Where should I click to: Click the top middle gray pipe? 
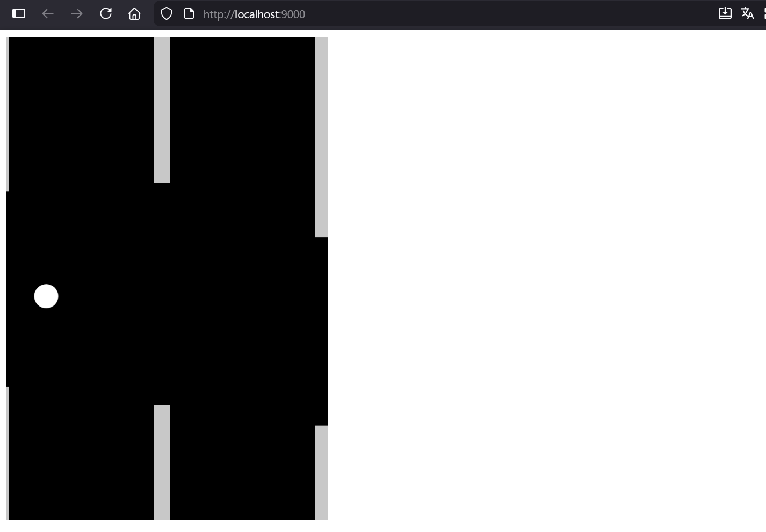click(162, 107)
